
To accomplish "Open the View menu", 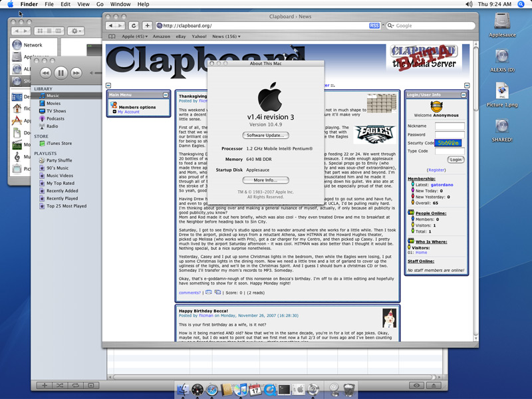I will [x=83, y=4].
